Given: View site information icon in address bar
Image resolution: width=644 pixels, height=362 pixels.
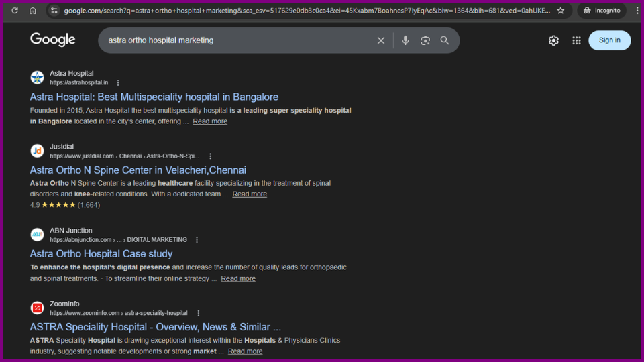Looking at the screenshot, I should (54, 11).
